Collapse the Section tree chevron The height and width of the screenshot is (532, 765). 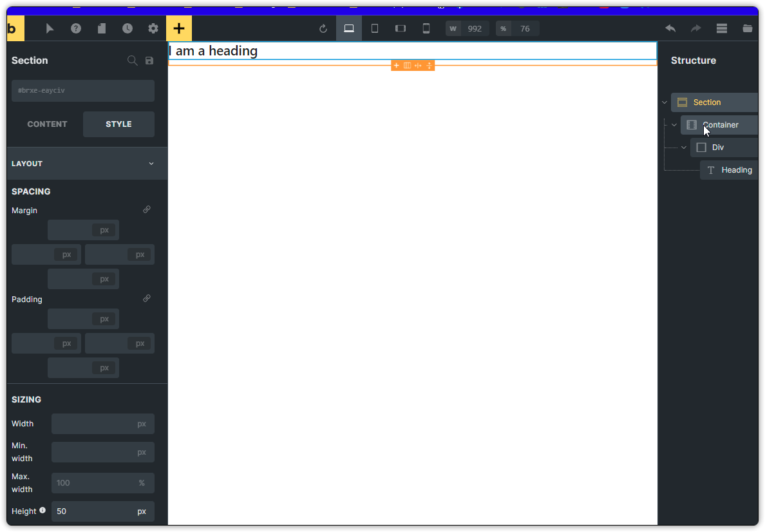[x=665, y=102]
